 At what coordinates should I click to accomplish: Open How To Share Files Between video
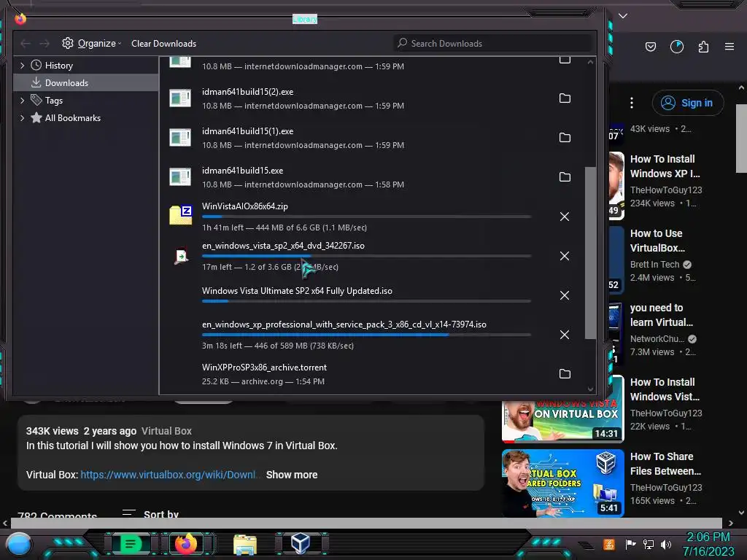(x=665, y=463)
